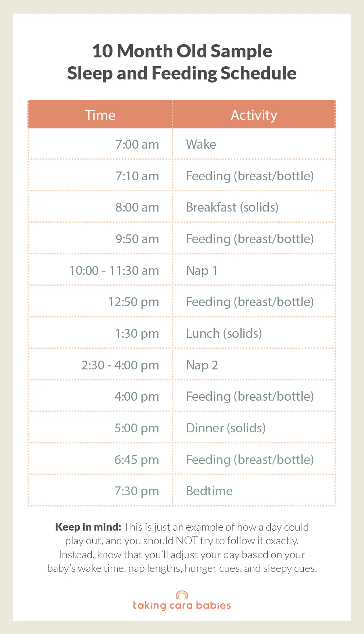Select the Nap 2 activity cell

tap(202, 365)
